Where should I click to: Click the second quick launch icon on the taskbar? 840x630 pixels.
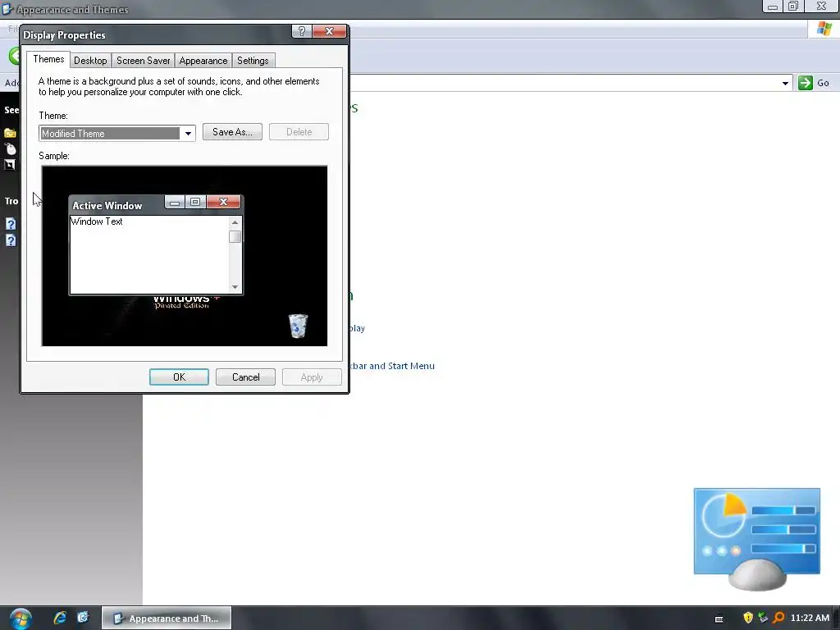point(83,618)
